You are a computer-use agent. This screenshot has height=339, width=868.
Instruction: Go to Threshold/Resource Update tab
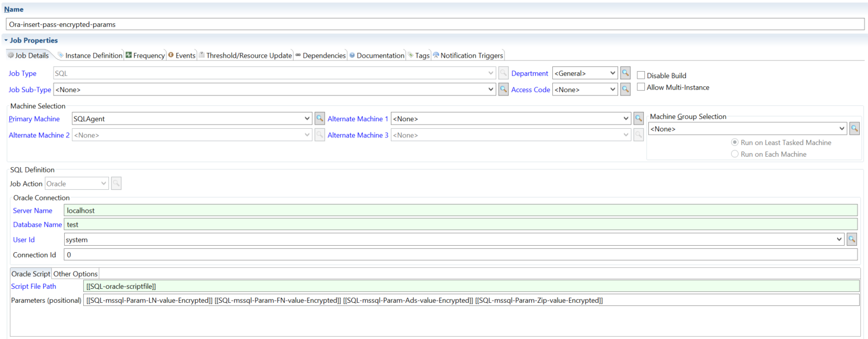point(245,55)
